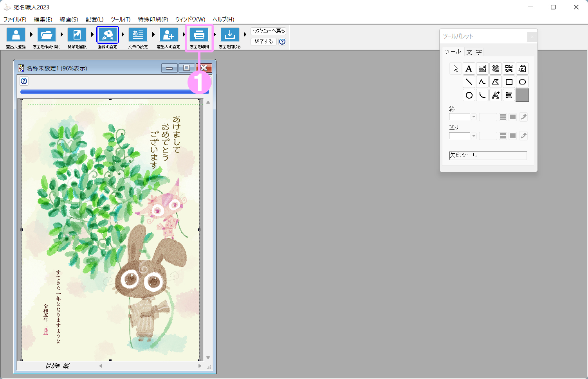Expand the 線 line style dropdown
This screenshot has height=379, width=588.
click(474, 117)
